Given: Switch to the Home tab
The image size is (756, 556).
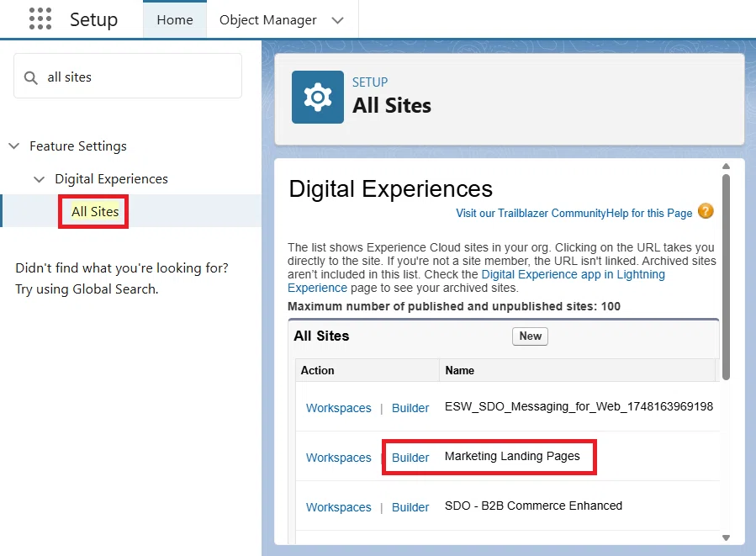Looking at the screenshot, I should [x=175, y=20].
